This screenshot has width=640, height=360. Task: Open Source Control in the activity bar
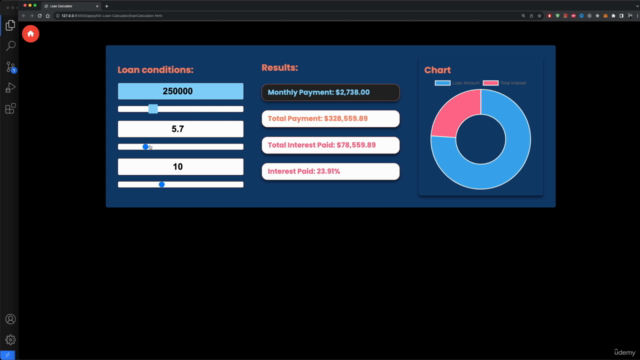tap(11, 67)
